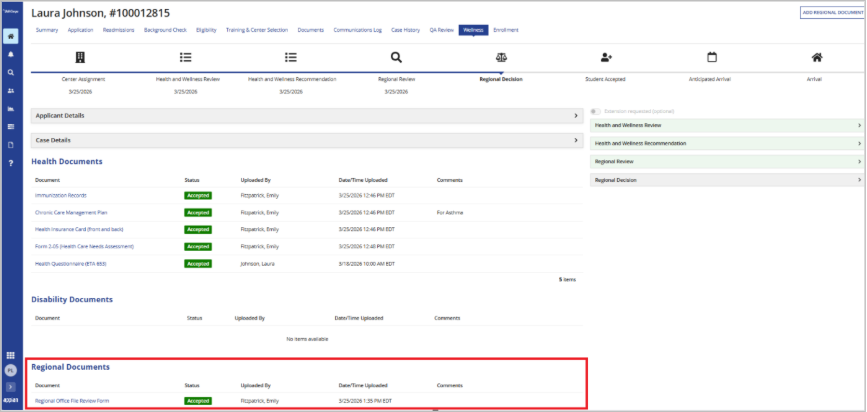
Task: Expand the Case Details section
Action: click(307, 140)
